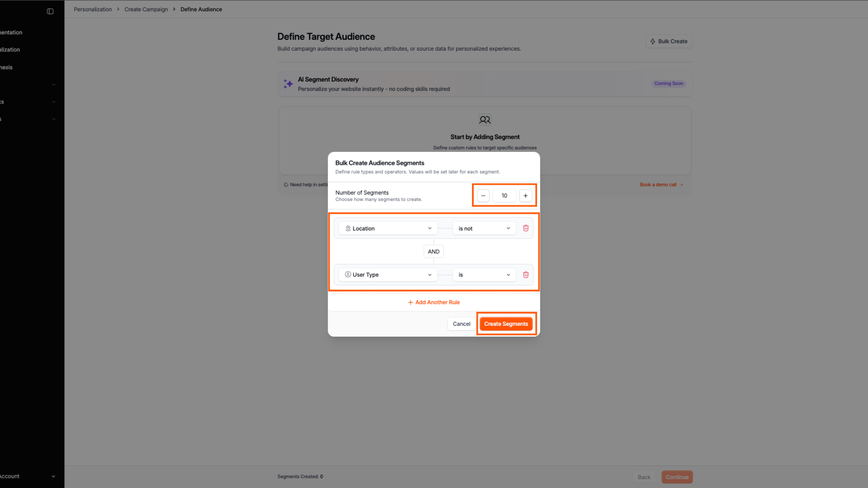Open the "is not" operator dropdown
Viewport: 868px width, 488px height.
click(484, 229)
